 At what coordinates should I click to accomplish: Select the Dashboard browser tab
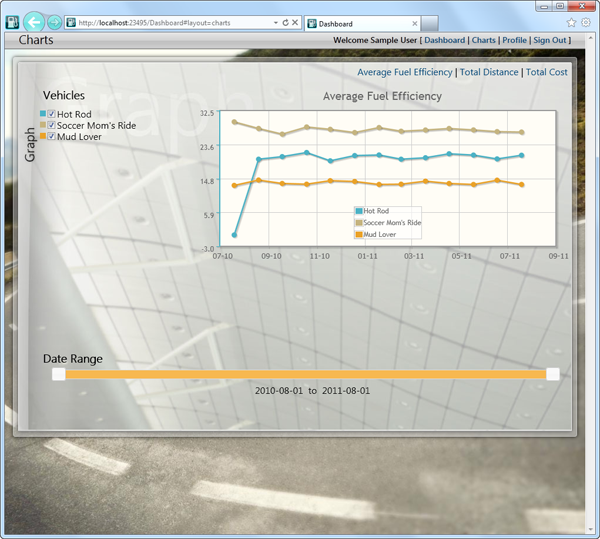tap(362, 24)
